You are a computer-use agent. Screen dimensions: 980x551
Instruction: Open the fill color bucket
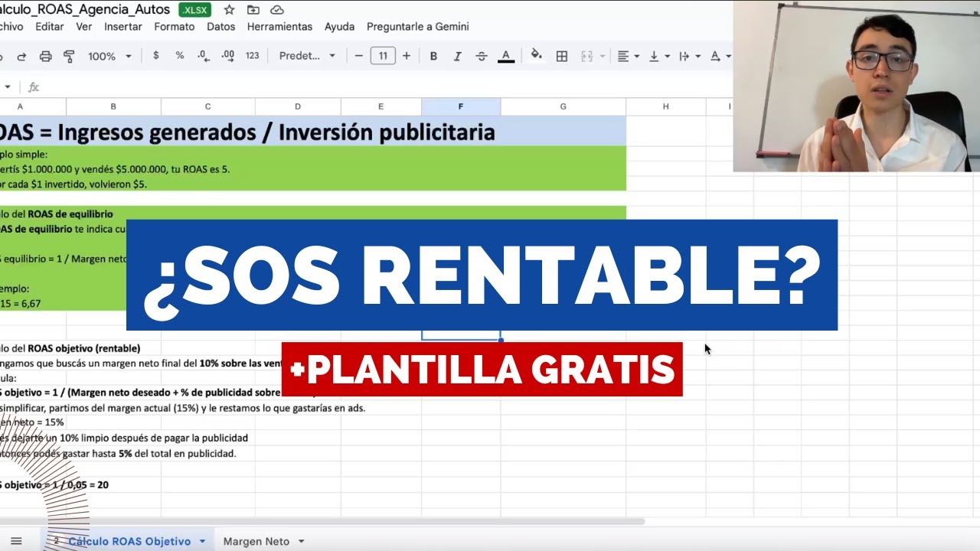click(x=537, y=55)
